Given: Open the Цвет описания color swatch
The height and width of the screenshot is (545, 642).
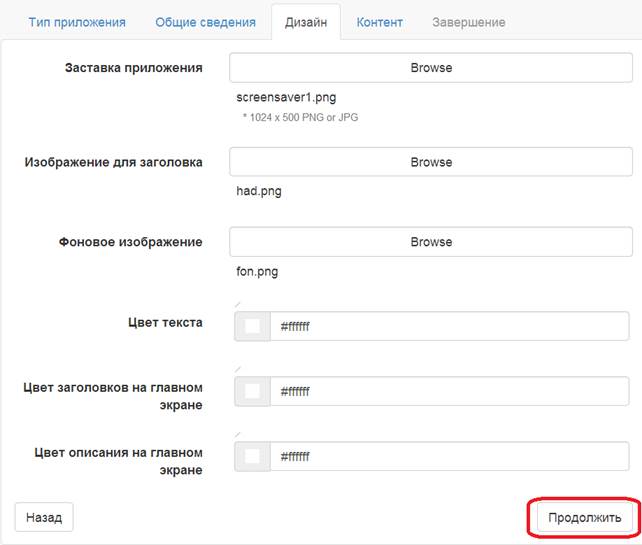Looking at the screenshot, I should 252,456.
